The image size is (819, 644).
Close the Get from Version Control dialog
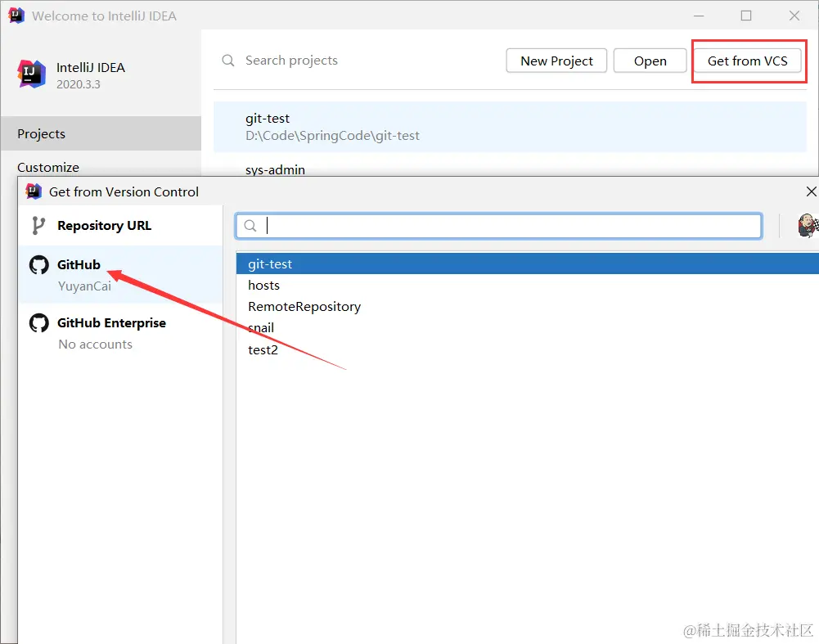(811, 191)
